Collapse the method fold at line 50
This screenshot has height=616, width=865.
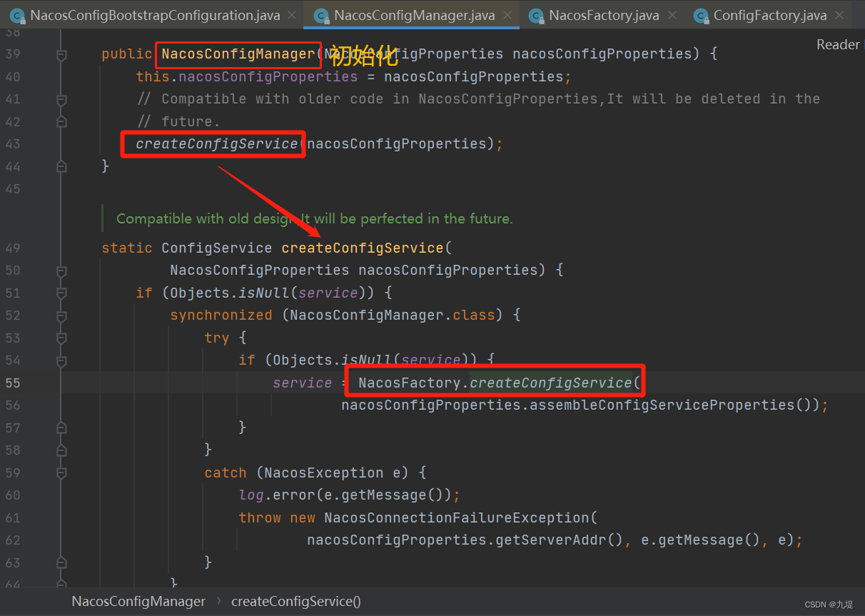tap(61, 271)
